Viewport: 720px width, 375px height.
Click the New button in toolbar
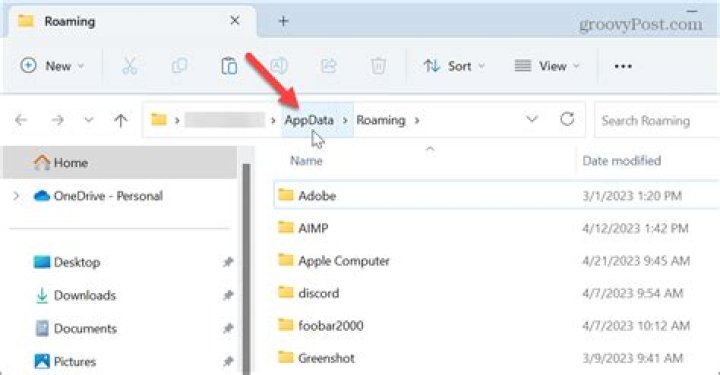click(x=52, y=66)
